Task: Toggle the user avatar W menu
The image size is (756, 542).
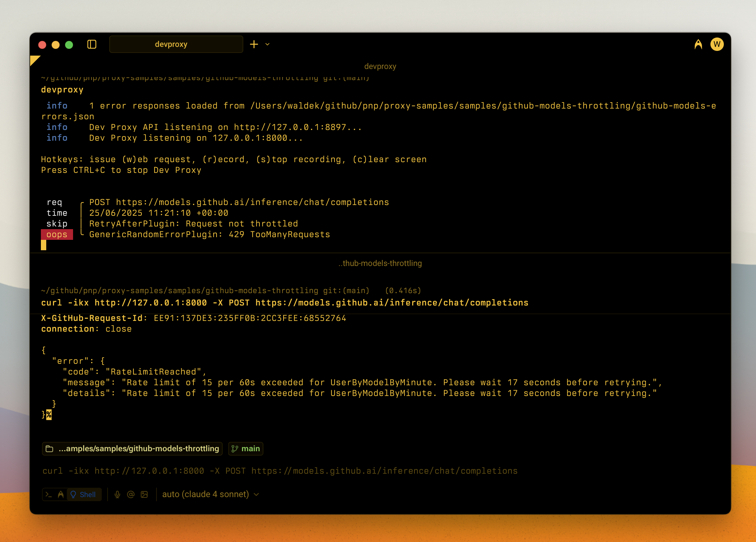Action: click(x=717, y=44)
